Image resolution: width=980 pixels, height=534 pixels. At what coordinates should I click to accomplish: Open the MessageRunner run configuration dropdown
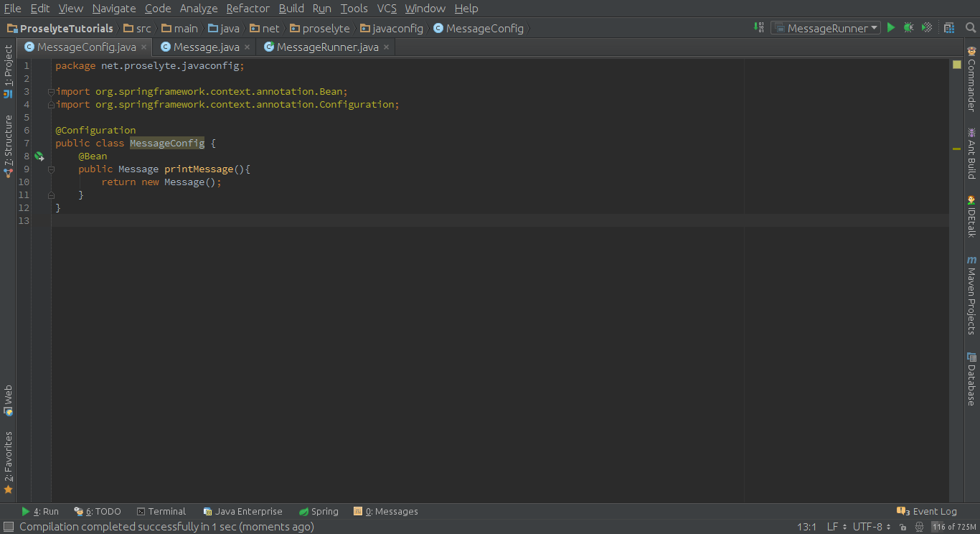[x=826, y=28]
